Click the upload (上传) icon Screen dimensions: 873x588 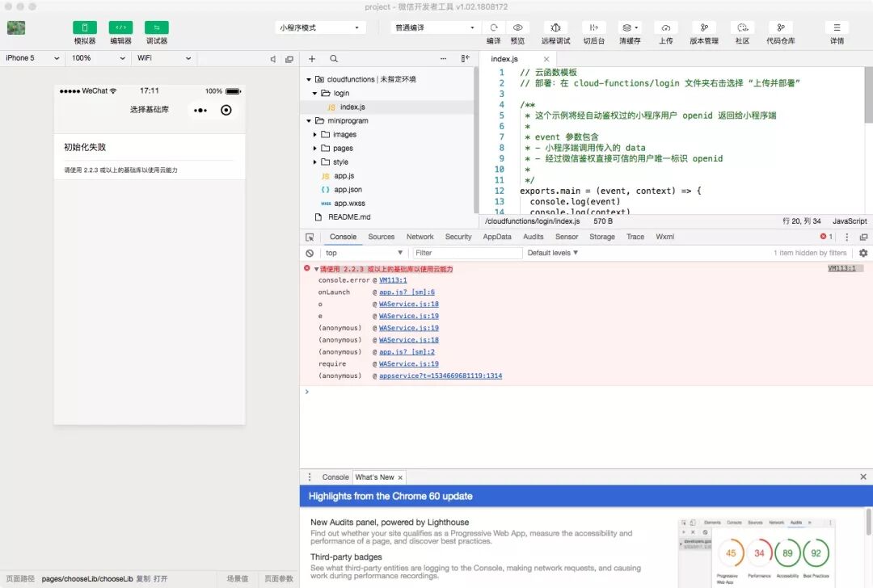pyautogui.click(x=666, y=27)
